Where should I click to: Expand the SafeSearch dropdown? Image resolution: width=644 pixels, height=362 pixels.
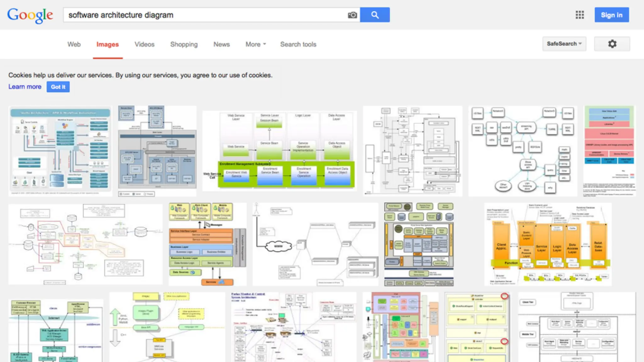(564, 44)
